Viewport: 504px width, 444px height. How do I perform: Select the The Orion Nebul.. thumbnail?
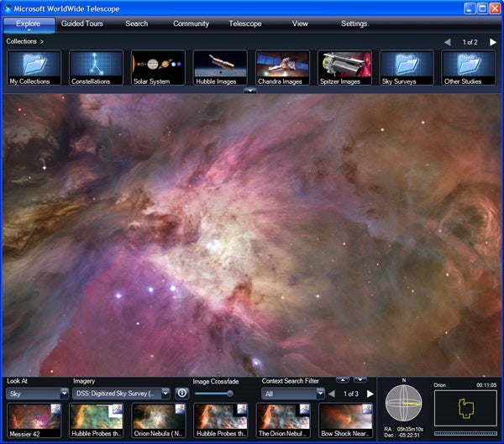pos(283,420)
